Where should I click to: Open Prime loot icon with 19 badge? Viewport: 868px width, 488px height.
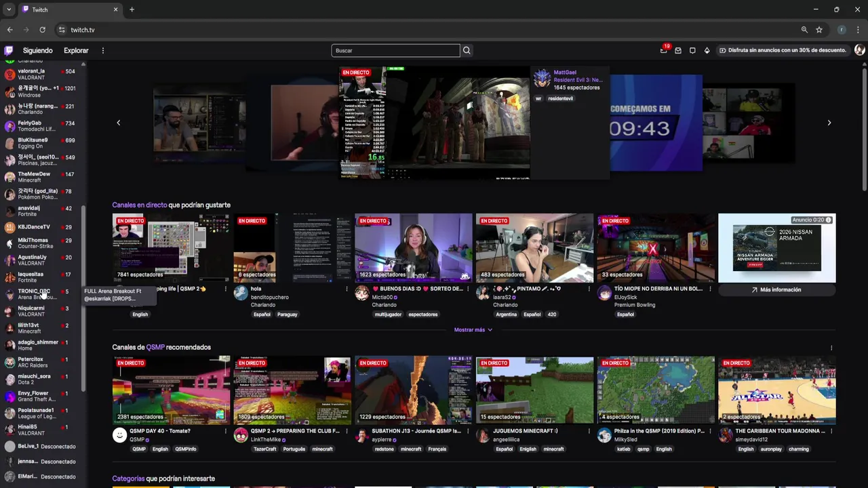click(x=664, y=50)
